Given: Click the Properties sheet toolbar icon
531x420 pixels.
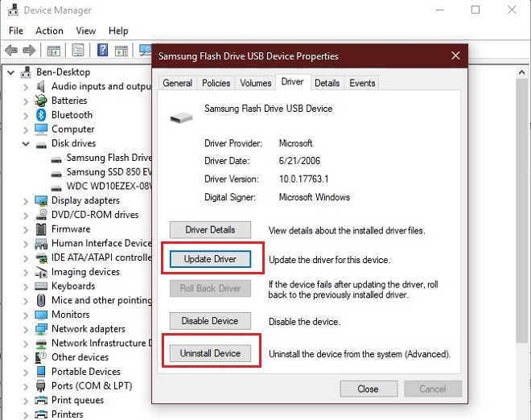Looking at the screenshot, I should pos(78,51).
